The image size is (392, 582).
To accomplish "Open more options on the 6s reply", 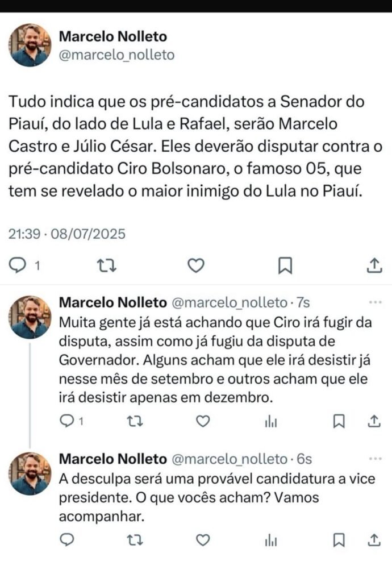I will tap(376, 459).
